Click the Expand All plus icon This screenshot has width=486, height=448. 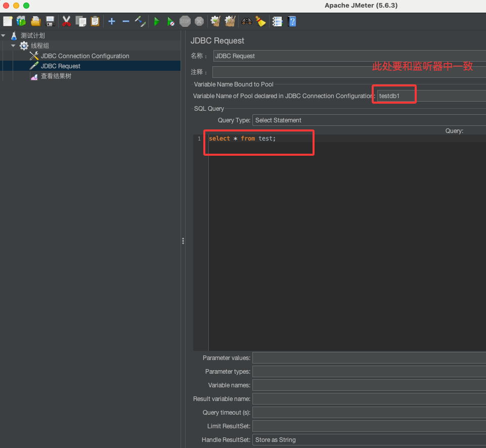point(112,21)
